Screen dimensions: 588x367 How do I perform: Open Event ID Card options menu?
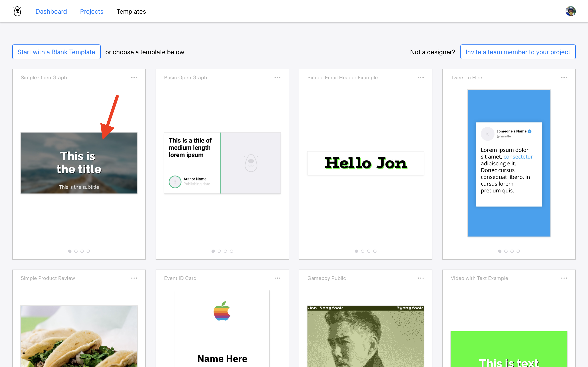click(277, 278)
